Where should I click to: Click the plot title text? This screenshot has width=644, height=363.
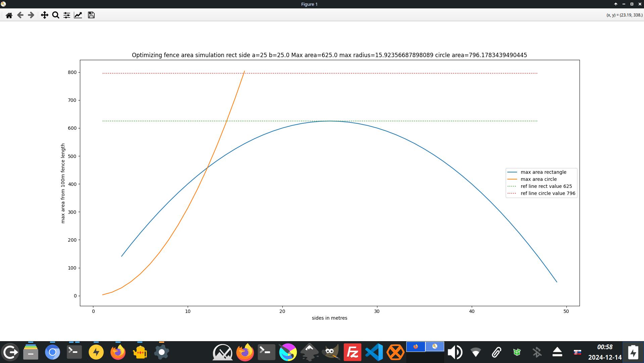point(329,55)
